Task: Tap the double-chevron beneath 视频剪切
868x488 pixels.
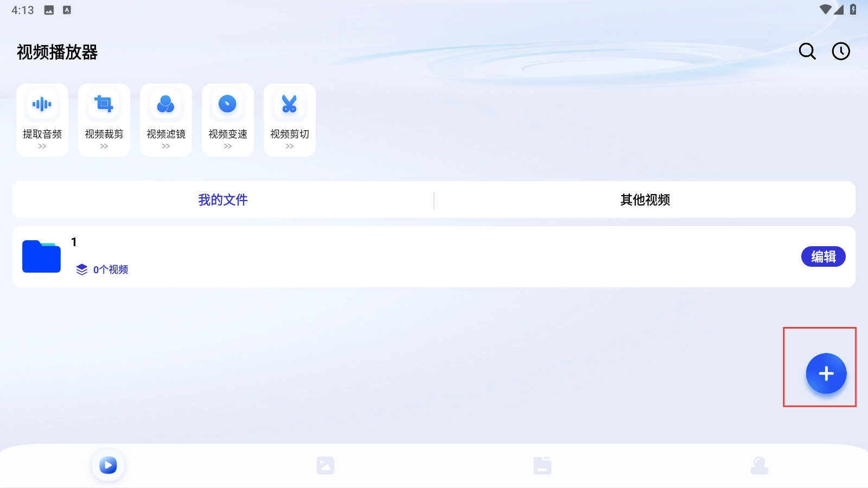Action: pyautogui.click(x=290, y=146)
